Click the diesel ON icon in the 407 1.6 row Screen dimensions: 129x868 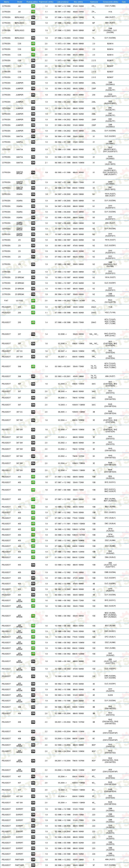[x=33, y=777]
